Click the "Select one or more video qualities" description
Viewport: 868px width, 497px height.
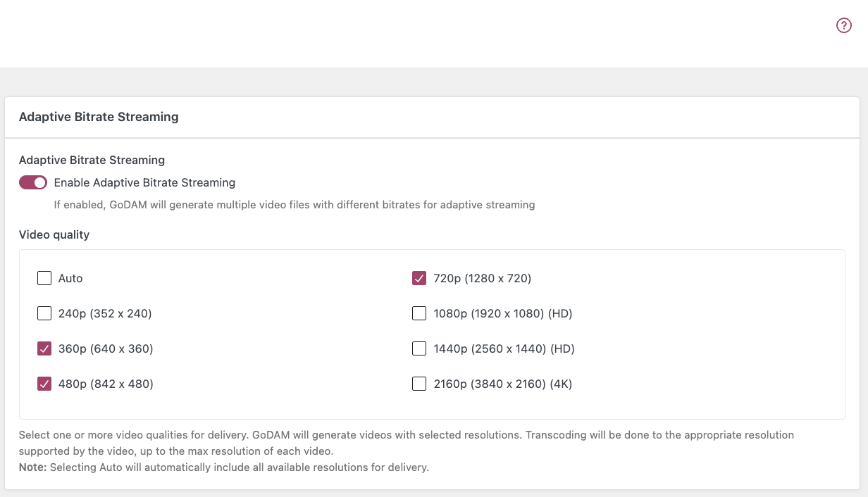406,435
